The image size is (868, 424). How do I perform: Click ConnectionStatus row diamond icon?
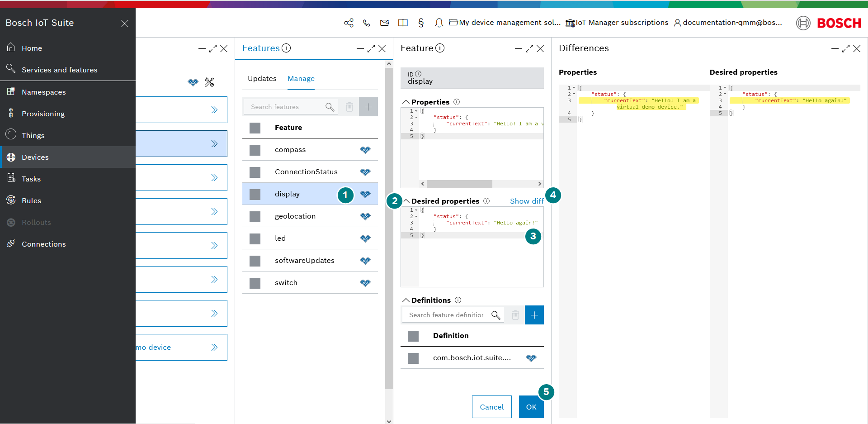pos(365,172)
